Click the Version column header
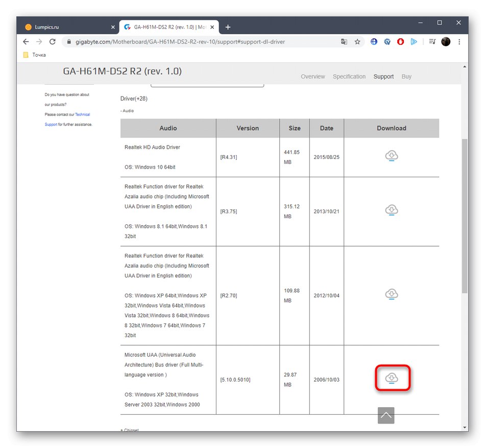 (248, 128)
